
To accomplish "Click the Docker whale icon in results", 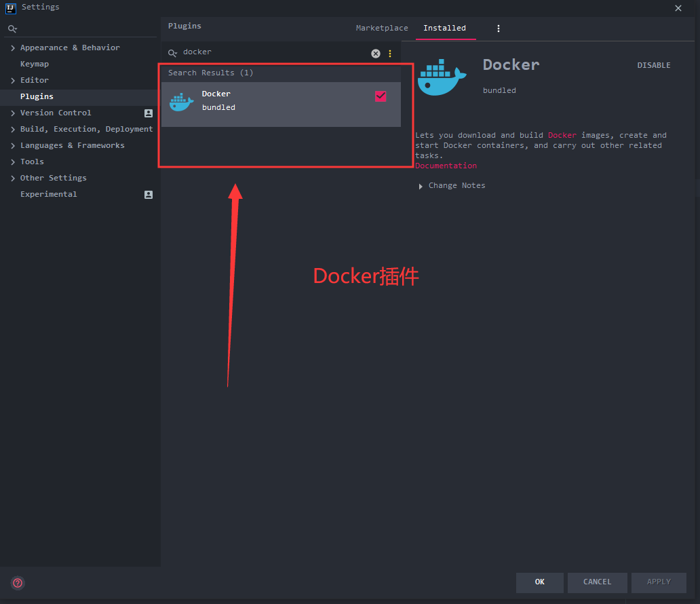I will tap(181, 102).
